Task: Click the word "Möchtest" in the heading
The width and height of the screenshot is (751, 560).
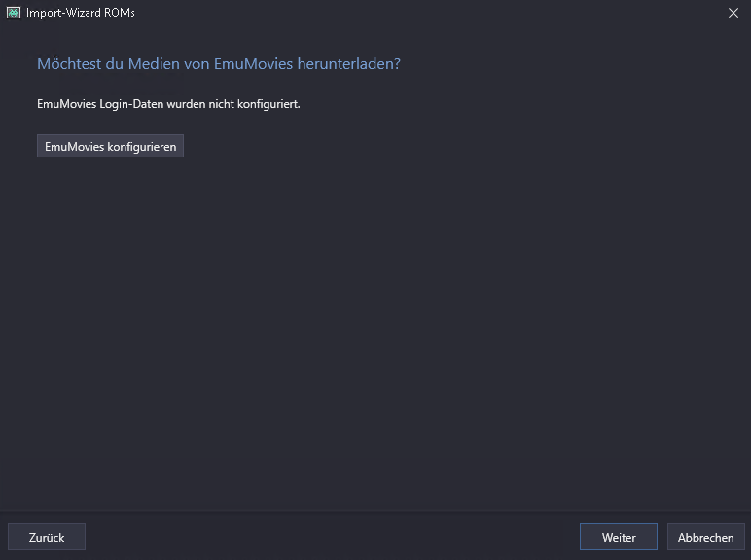Action: (67, 64)
